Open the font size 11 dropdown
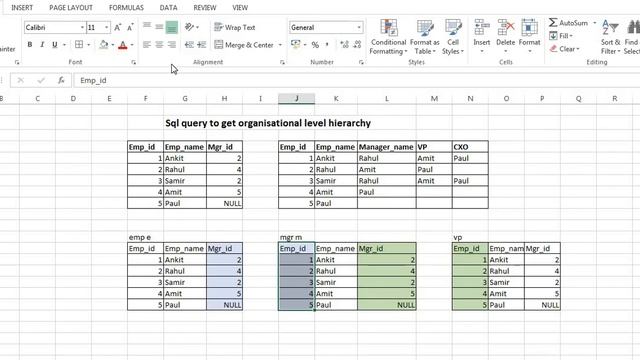Image resolution: width=640 pixels, height=360 pixels. [107, 27]
